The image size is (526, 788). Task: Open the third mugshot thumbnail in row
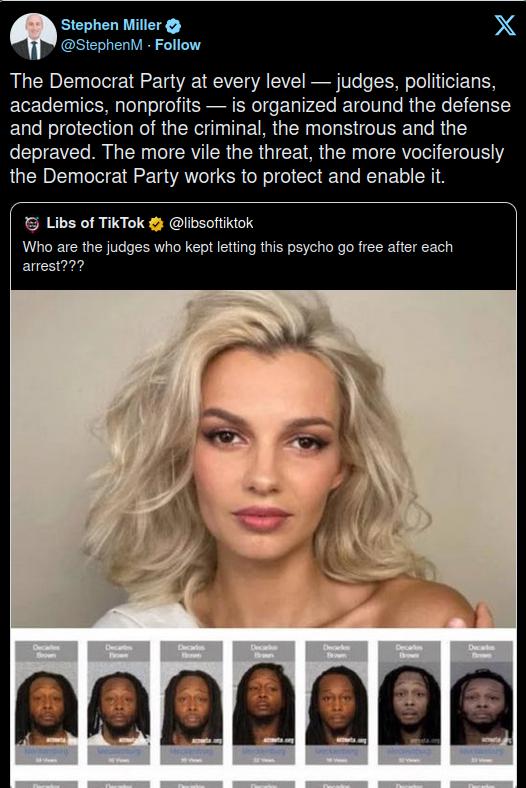tap(191, 703)
